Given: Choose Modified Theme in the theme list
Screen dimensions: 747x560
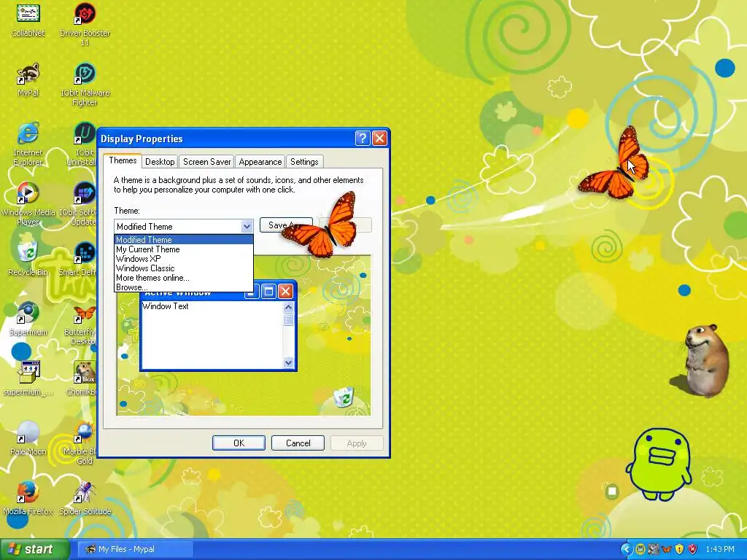Looking at the screenshot, I should [x=183, y=239].
